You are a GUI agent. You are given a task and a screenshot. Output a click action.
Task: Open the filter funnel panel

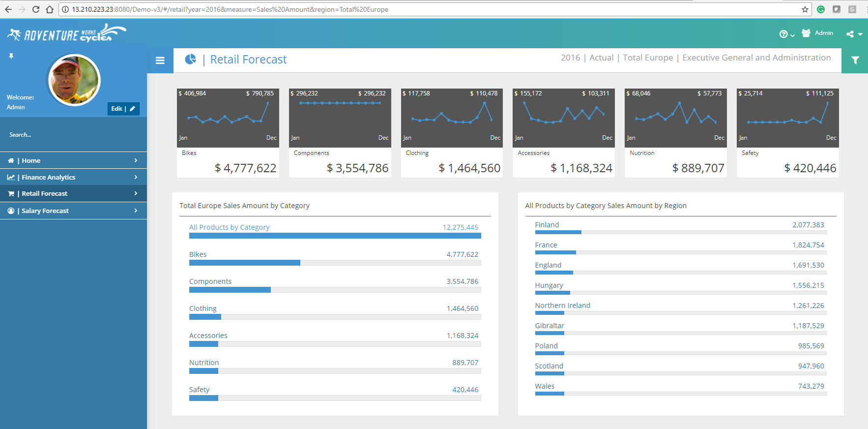click(x=855, y=61)
